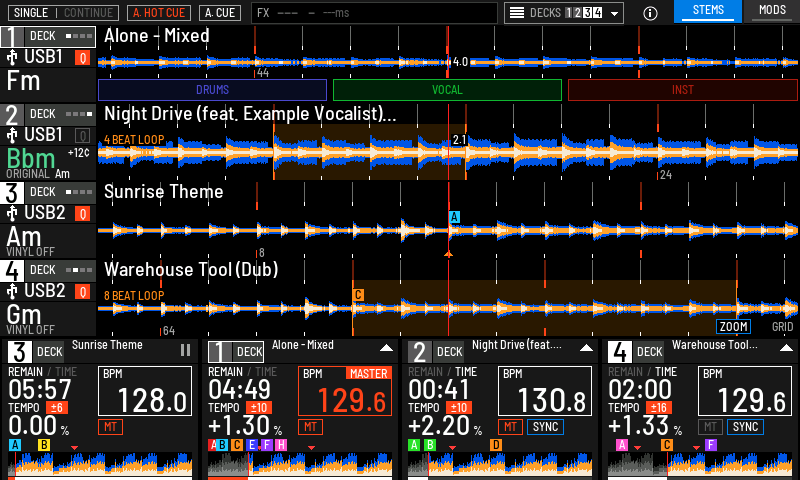
Task: Click the hamburger list icon beside DECKS
Action: click(517, 13)
